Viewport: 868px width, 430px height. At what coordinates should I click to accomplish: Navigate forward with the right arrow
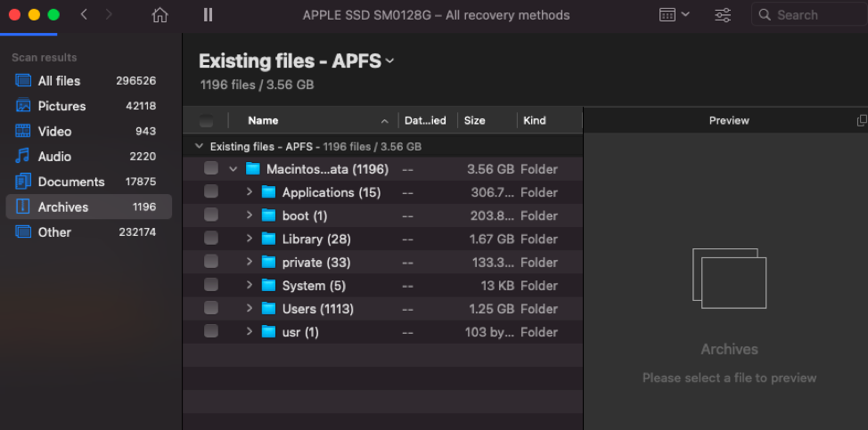[109, 15]
